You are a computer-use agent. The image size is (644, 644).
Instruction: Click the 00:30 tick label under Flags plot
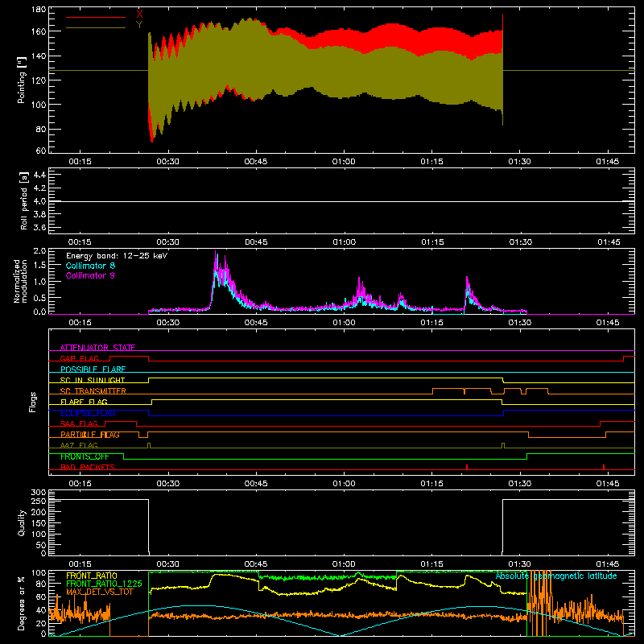(x=167, y=484)
